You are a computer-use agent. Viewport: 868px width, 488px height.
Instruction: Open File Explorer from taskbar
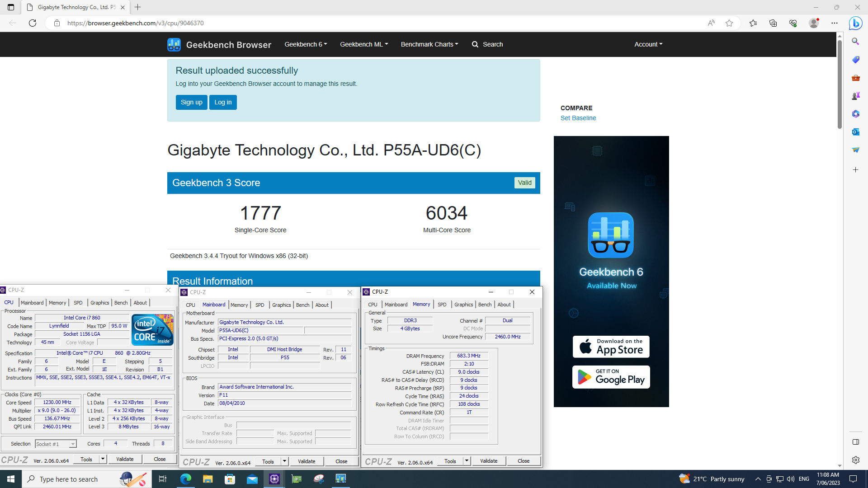pos(208,479)
